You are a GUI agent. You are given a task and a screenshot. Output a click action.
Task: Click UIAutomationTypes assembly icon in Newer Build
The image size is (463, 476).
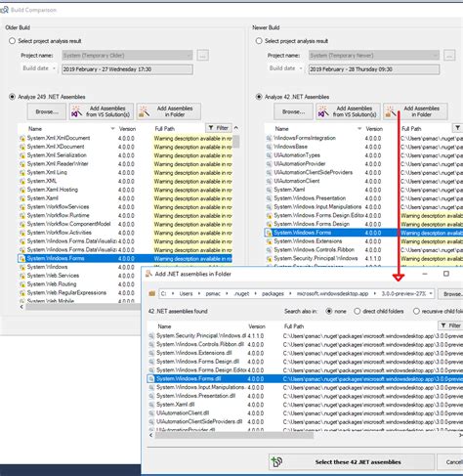(x=269, y=155)
